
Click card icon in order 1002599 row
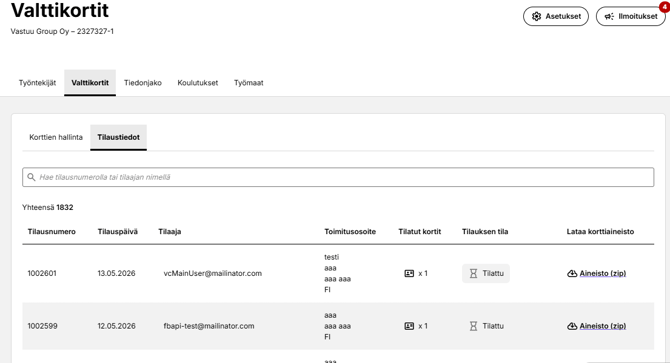click(409, 326)
